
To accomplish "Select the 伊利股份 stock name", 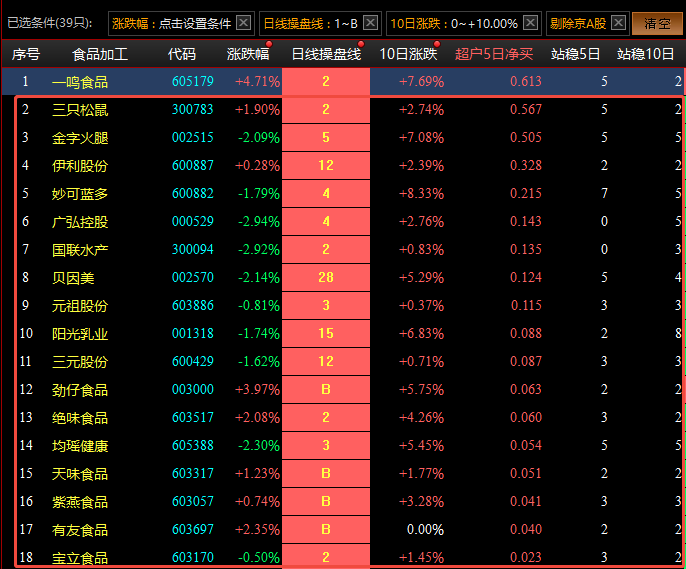I will 80,165.
